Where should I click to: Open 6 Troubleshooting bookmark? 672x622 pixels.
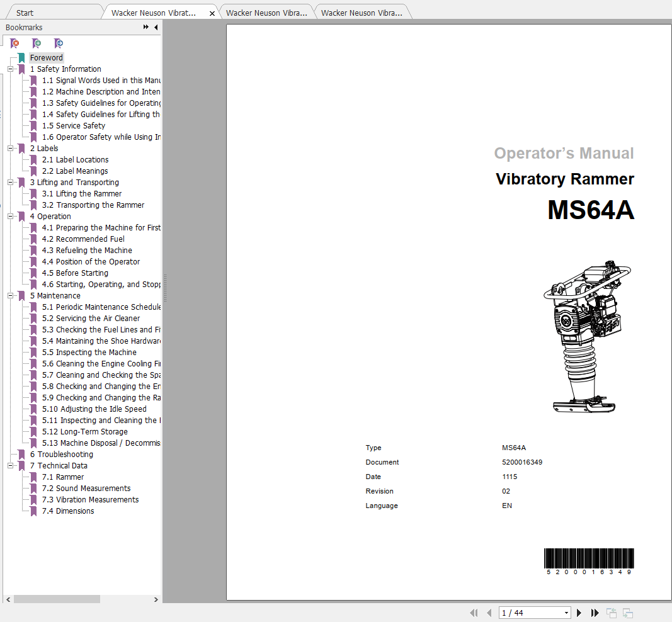[61, 455]
